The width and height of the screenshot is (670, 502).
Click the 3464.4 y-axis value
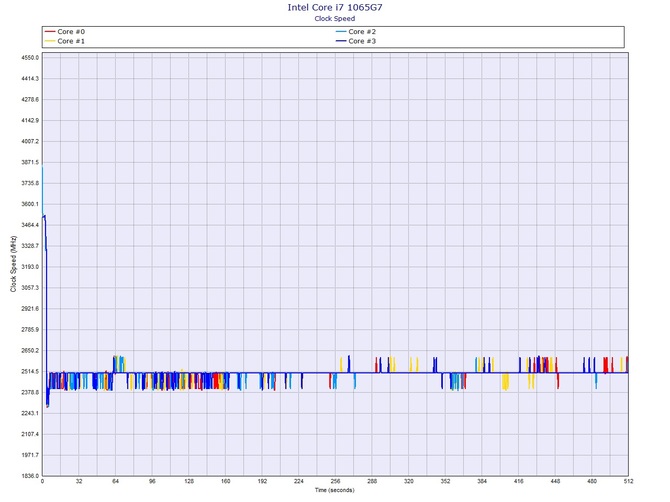pos(30,225)
